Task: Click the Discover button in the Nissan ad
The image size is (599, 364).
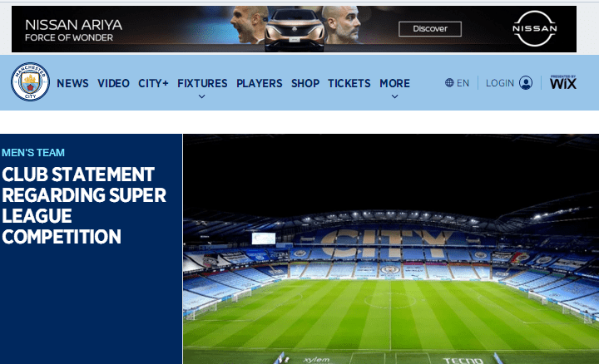Action: coord(430,29)
